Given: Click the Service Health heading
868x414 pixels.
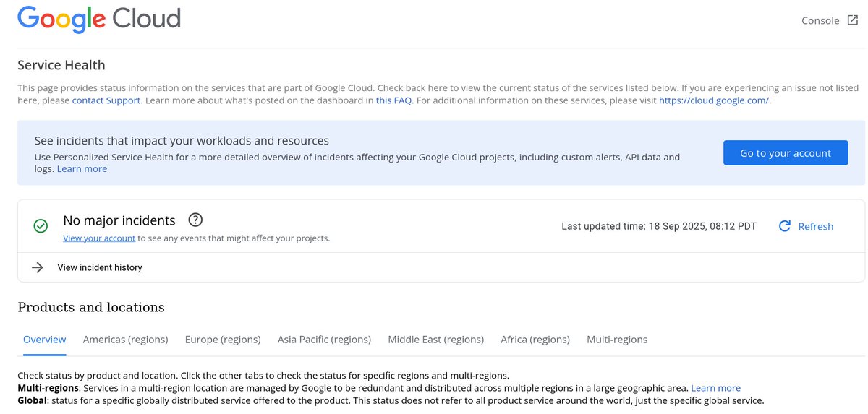Looking at the screenshot, I should 61,65.
